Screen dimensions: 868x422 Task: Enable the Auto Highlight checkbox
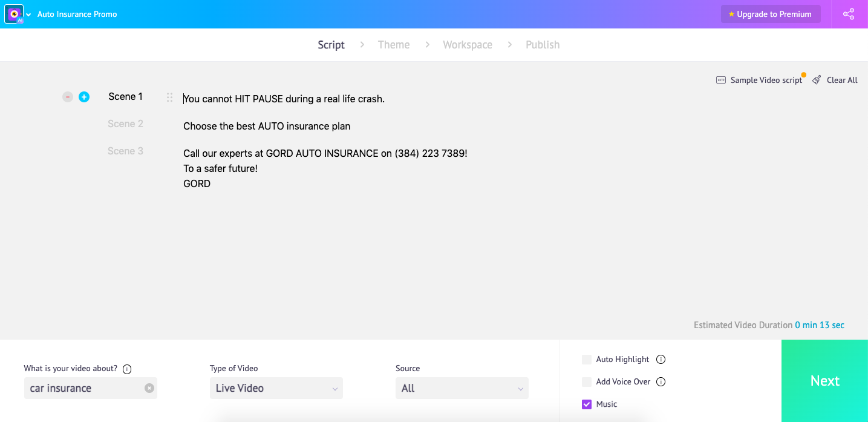(x=586, y=359)
